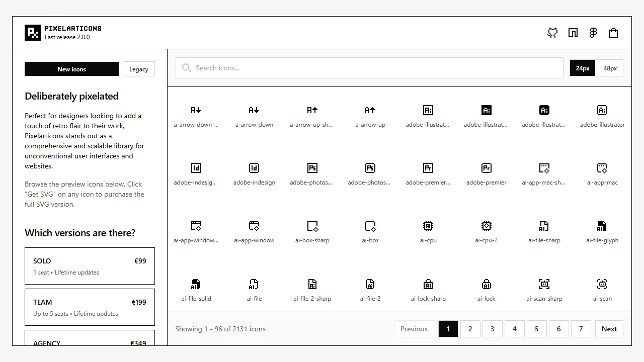The width and height of the screenshot is (644, 362).
Task: Select the ai-lock icon
Action: [x=486, y=284]
